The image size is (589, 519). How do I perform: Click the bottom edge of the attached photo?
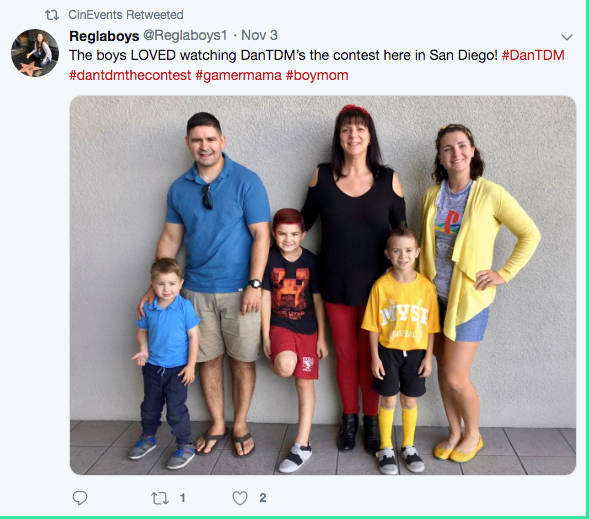323,473
